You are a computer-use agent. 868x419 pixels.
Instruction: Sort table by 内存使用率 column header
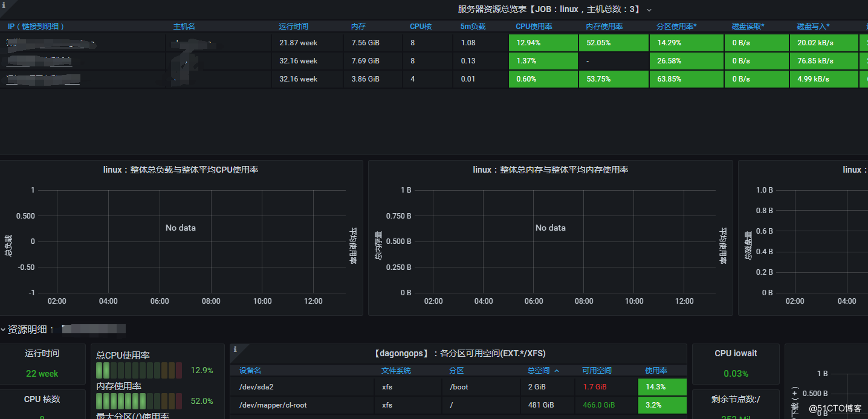[x=604, y=27]
